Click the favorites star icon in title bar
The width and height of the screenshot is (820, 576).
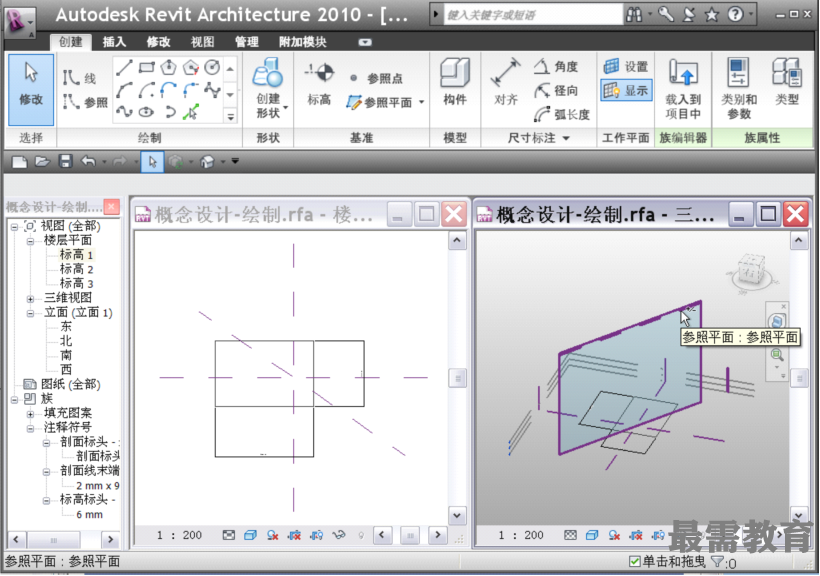tap(712, 15)
